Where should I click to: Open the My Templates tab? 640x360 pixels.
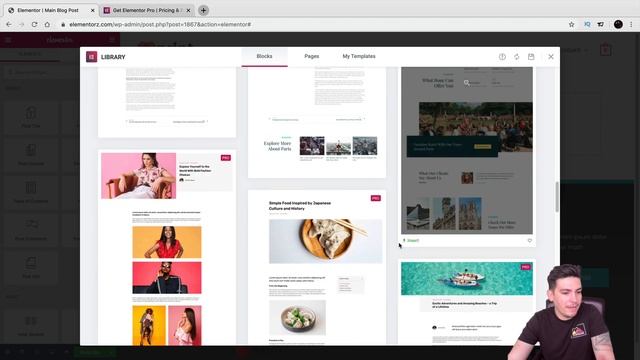coord(359,56)
